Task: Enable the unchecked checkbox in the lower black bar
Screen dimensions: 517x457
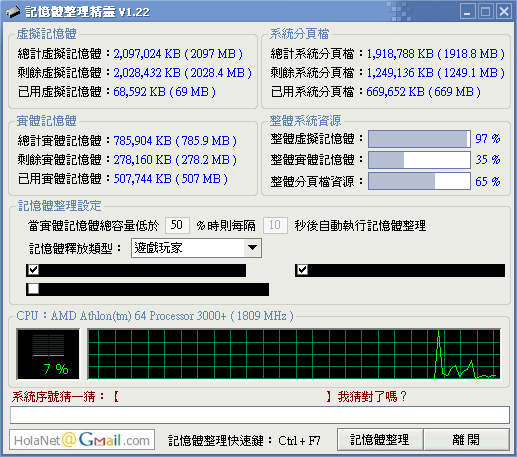Action: point(33,289)
